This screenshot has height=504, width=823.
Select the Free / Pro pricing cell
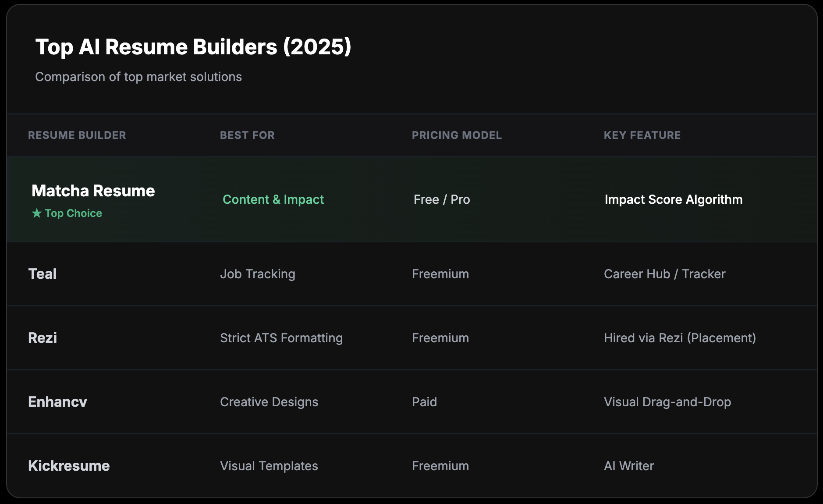coord(441,200)
